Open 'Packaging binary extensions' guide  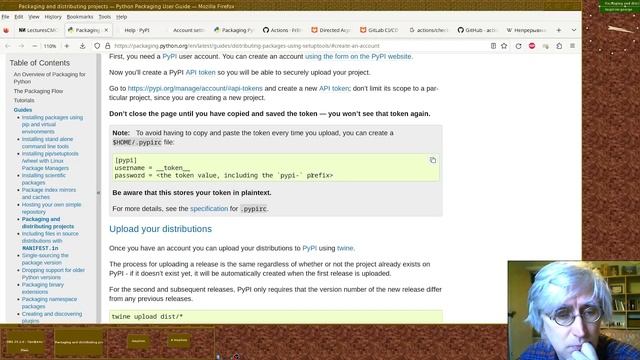click(x=42, y=288)
